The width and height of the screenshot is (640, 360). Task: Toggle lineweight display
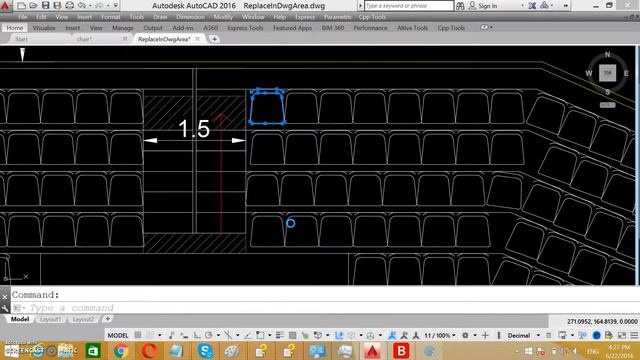[280, 336]
